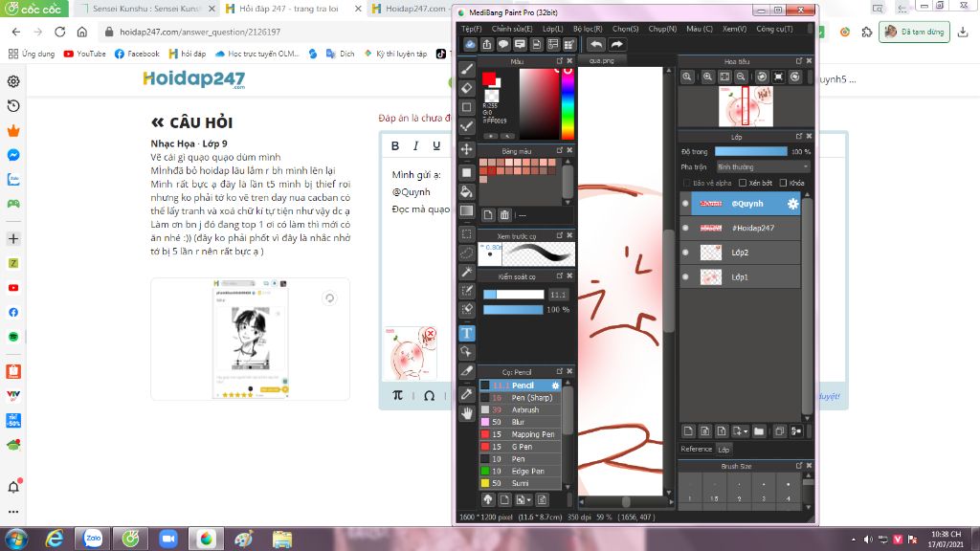Screen dimensions: 980x551
Task: Click the Hoidap247 logo on webpage
Action: [193, 79]
